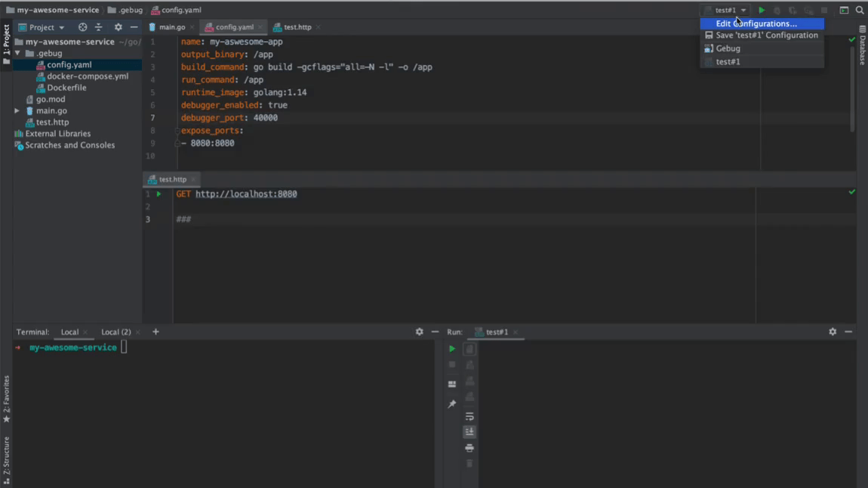Locate opened file with crosshair icon in Project panel
This screenshot has height=488, width=868.
(x=82, y=27)
